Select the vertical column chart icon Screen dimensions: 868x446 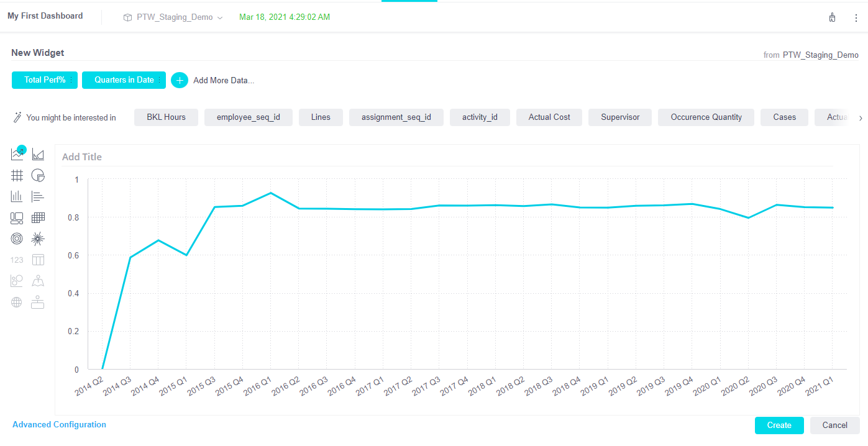(17, 196)
